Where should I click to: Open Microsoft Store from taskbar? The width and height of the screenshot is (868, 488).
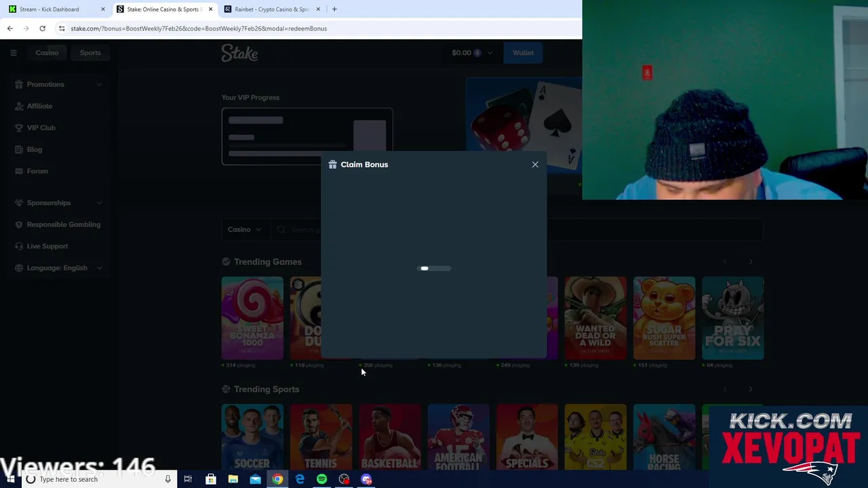coord(211,479)
